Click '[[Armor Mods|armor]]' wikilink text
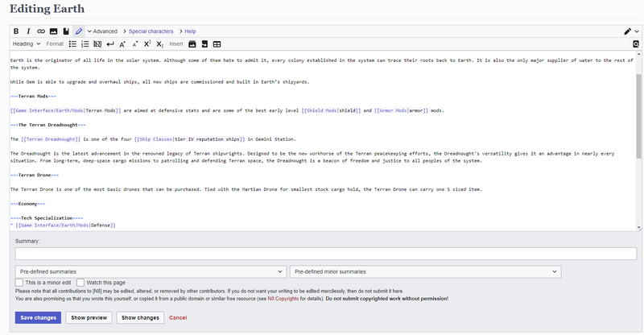The height and width of the screenshot is (335, 644). coord(401,110)
